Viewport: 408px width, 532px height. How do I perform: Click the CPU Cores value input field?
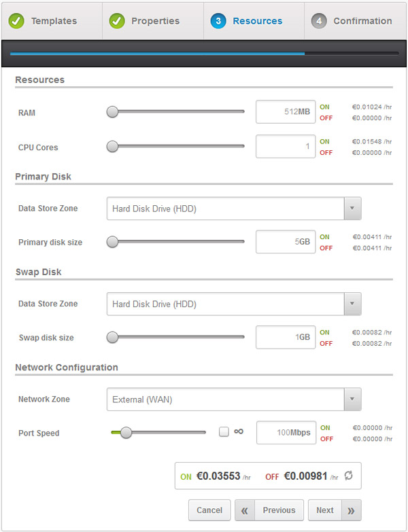coord(286,146)
